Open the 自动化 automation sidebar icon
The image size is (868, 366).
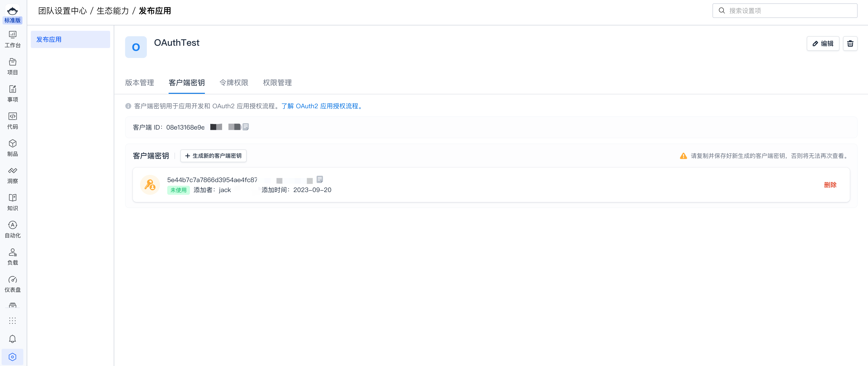(12, 229)
